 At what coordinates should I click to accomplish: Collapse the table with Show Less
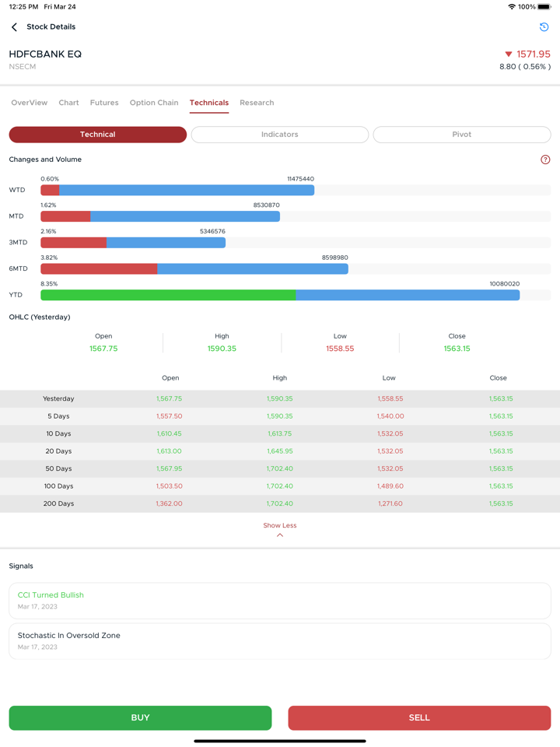[280, 526]
